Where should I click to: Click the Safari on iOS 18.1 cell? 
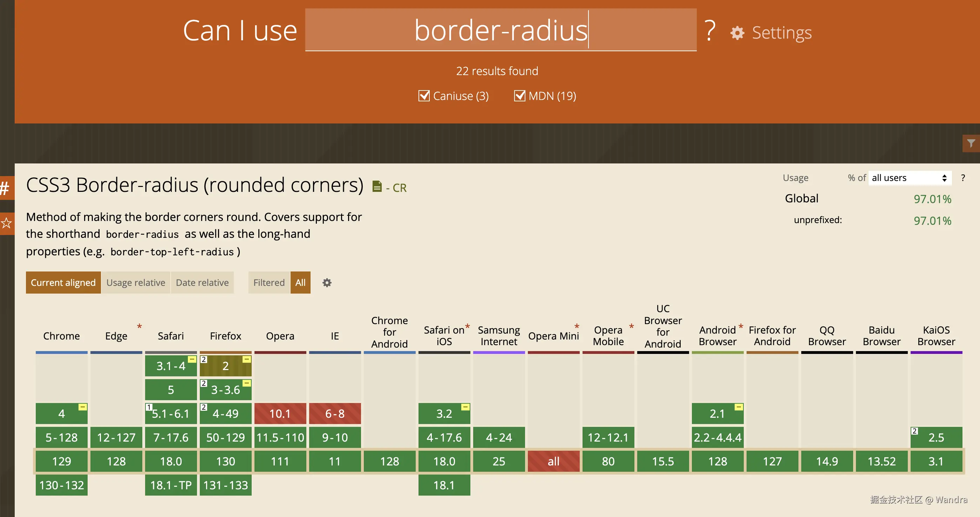(x=444, y=485)
